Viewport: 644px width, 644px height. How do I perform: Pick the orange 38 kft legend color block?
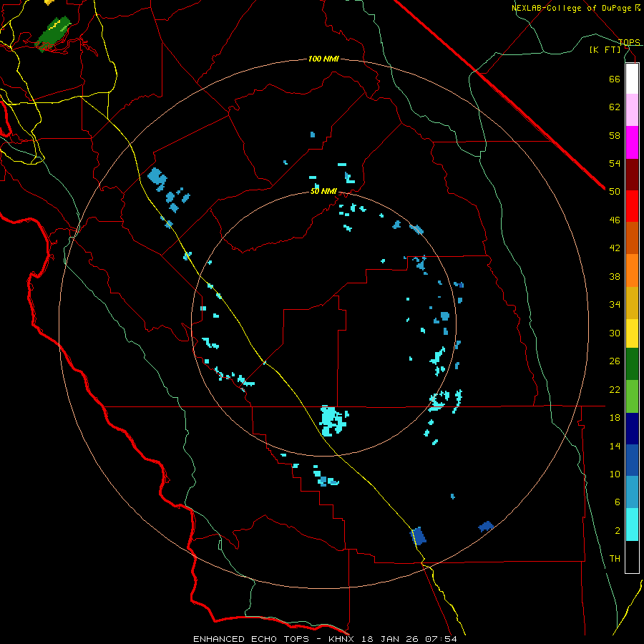click(632, 270)
